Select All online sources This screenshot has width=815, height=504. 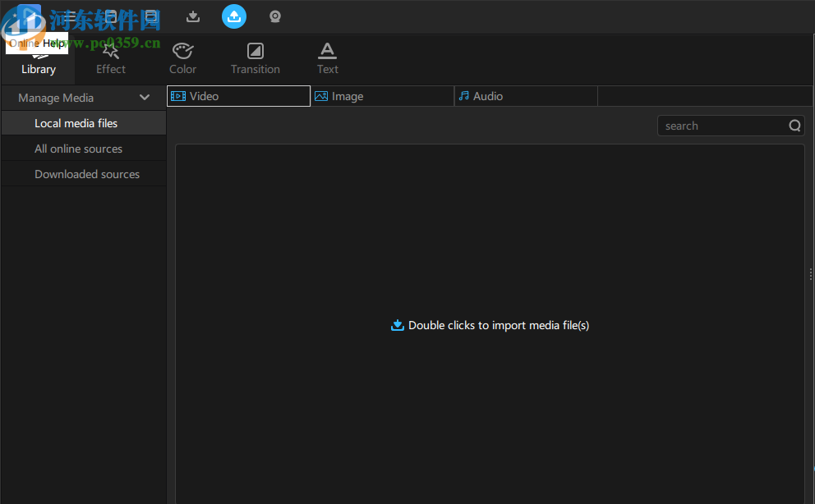(78, 149)
